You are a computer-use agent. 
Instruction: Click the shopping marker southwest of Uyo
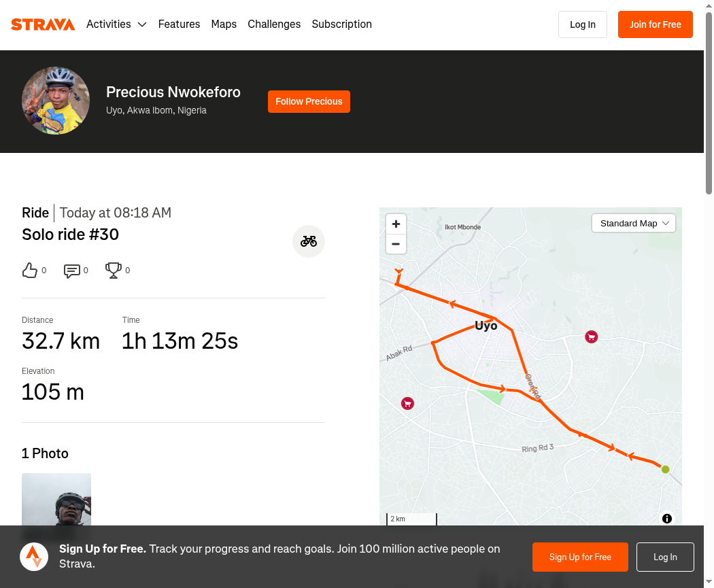click(407, 403)
